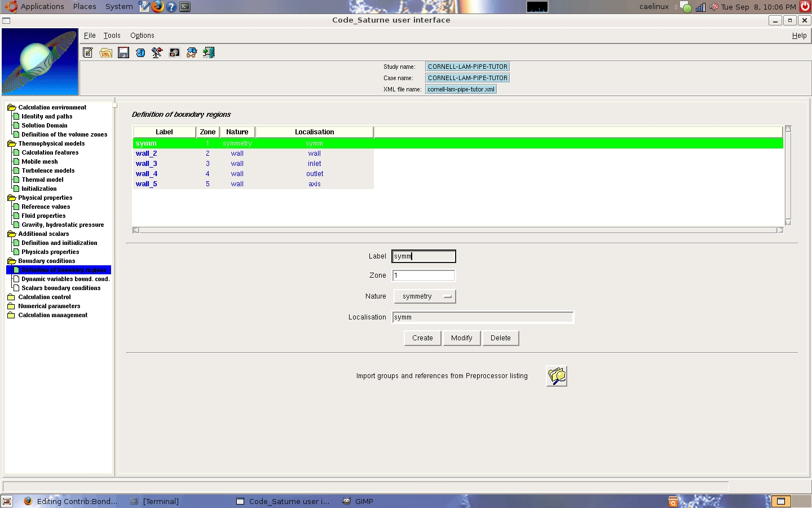Open the volume control in system tray
The width and height of the screenshot is (812, 508).
[714, 7]
